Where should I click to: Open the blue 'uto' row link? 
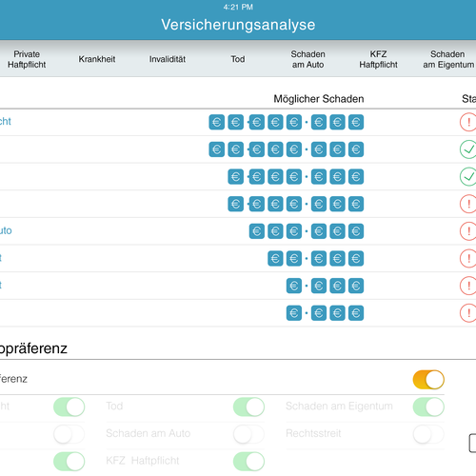tap(6, 230)
